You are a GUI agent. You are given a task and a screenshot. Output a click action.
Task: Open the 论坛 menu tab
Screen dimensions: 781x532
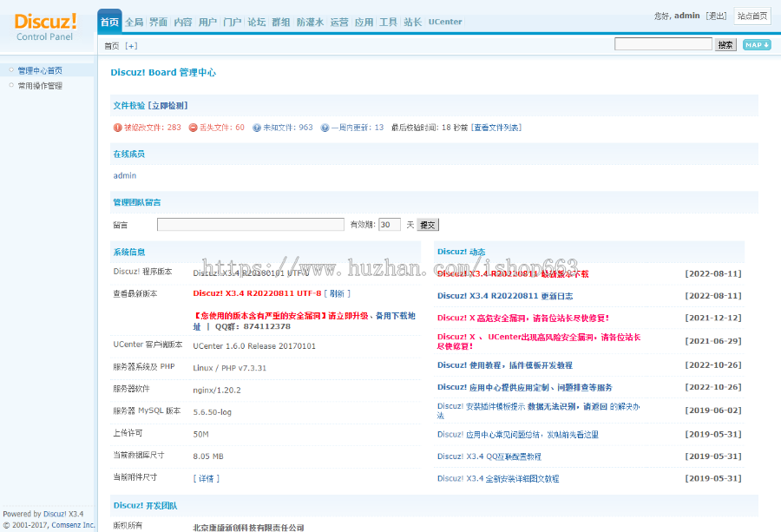point(257,22)
